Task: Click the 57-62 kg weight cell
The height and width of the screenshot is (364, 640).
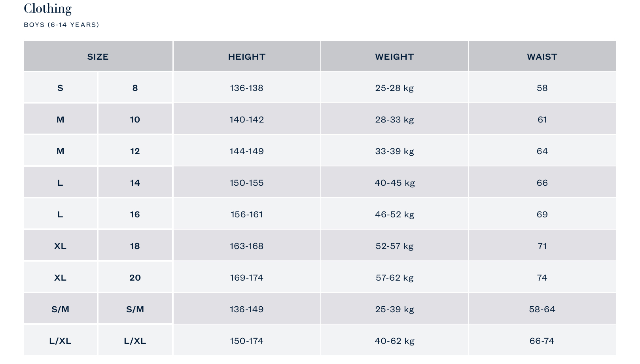Action: (394, 277)
